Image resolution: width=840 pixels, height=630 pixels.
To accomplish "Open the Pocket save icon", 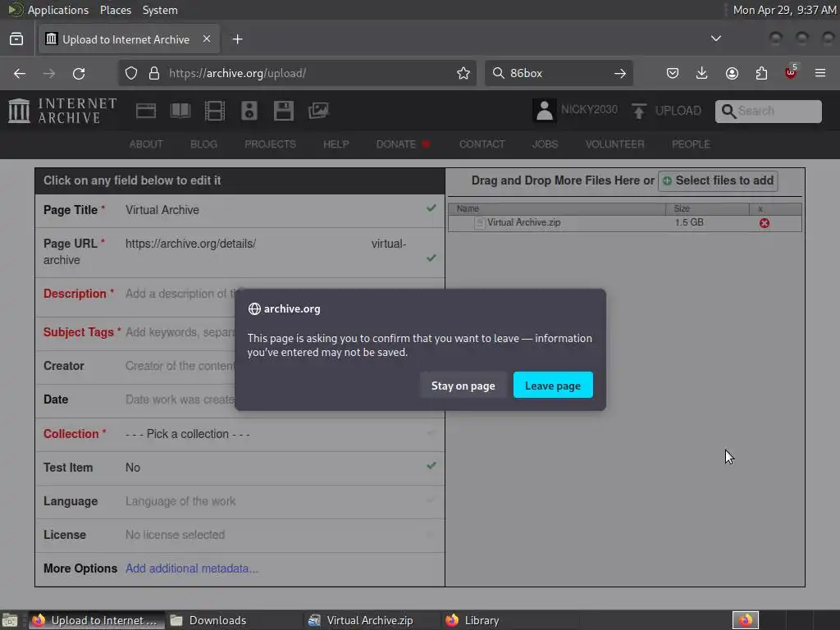I will (673, 73).
